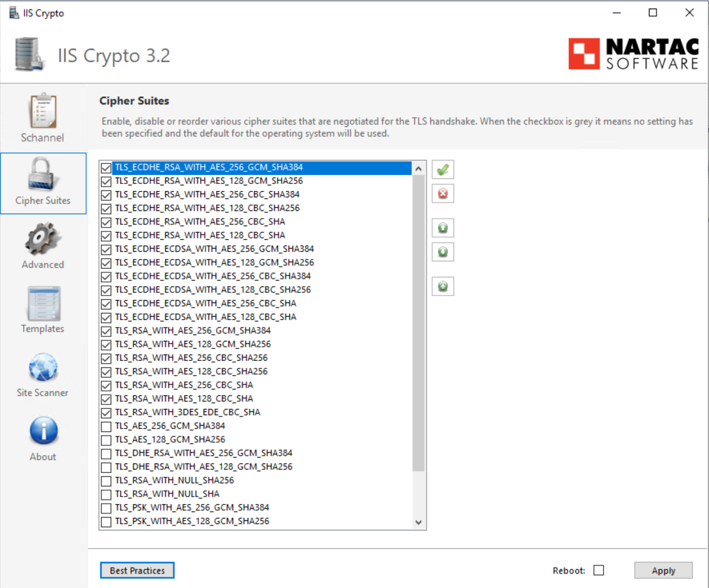This screenshot has width=709, height=588.
Task: Toggle the Reboot checkbox
Action: pyautogui.click(x=599, y=570)
